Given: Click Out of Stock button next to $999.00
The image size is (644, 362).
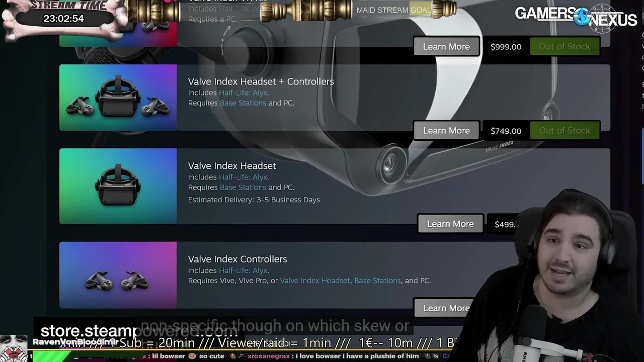Looking at the screenshot, I should point(565,47).
